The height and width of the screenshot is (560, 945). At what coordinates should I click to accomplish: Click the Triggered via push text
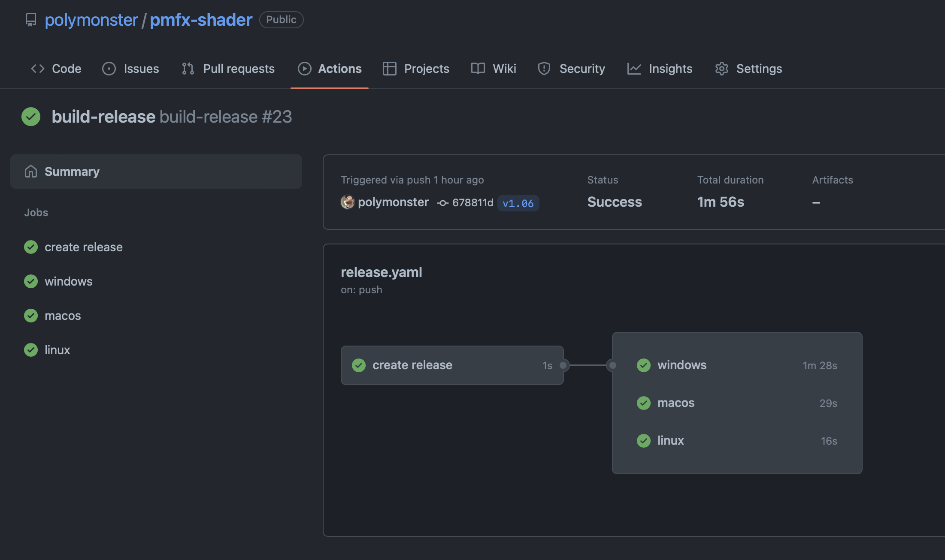tap(412, 180)
